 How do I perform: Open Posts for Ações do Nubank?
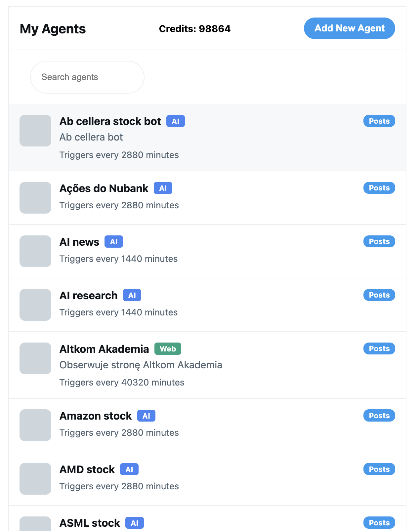pyautogui.click(x=379, y=188)
